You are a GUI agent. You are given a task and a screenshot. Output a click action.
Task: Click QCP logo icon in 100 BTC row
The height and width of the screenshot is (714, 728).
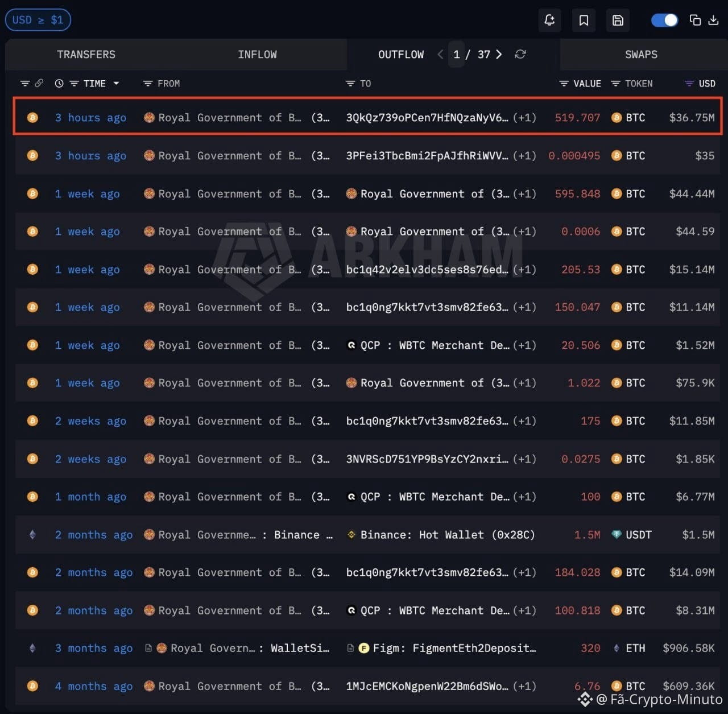pyautogui.click(x=351, y=497)
